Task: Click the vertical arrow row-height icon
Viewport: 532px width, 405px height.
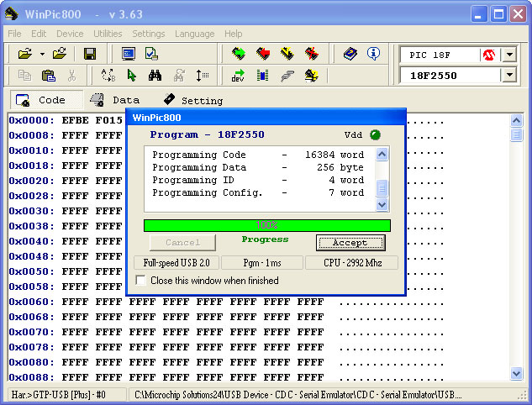Action: [x=203, y=76]
